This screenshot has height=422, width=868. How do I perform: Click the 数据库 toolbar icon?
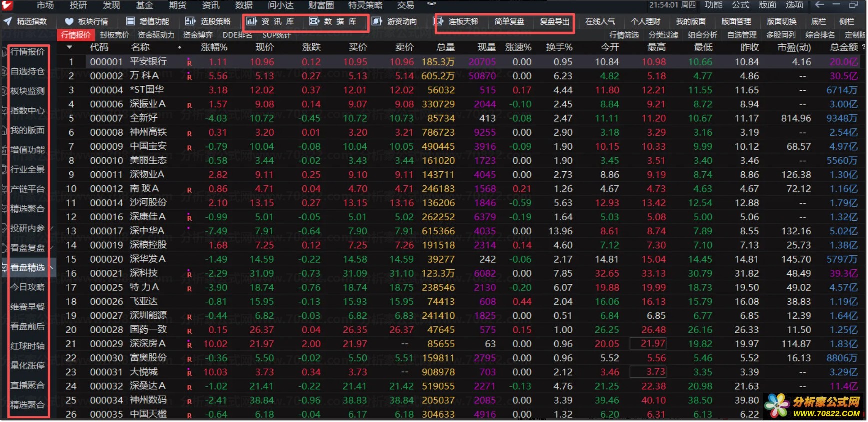coord(314,21)
